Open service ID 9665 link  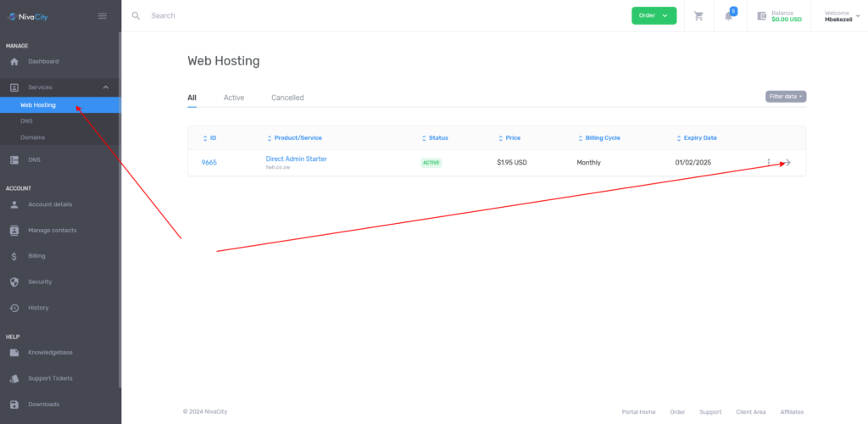(x=209, y=163)
